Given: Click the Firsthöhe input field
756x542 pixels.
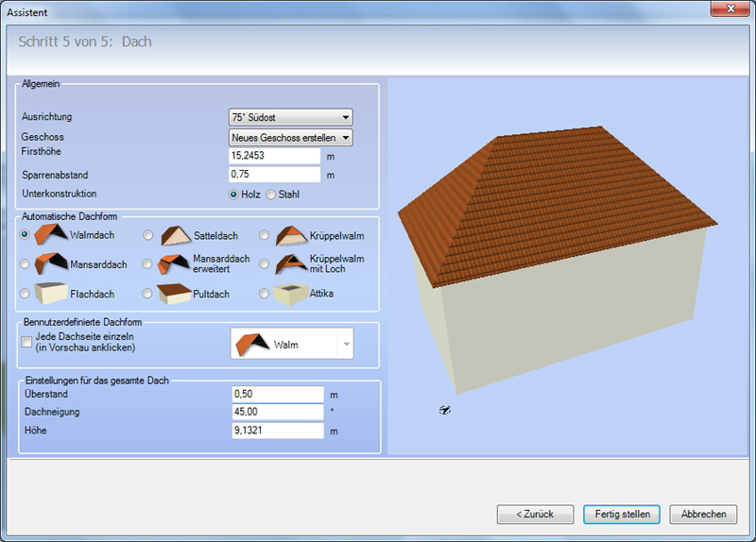Looking at the screenshot, I should 274,156.
